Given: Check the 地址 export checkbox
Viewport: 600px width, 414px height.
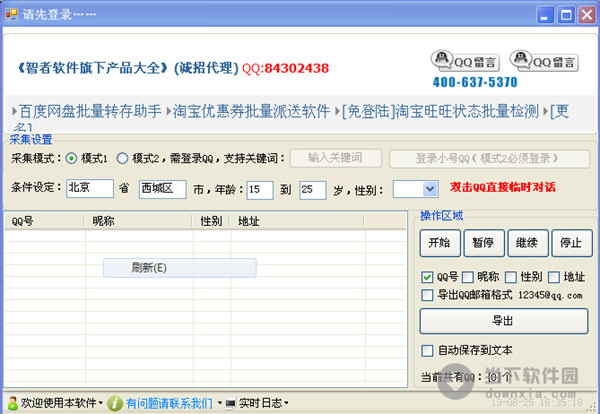Looking at the screenshot, I should tap(554, 277).
